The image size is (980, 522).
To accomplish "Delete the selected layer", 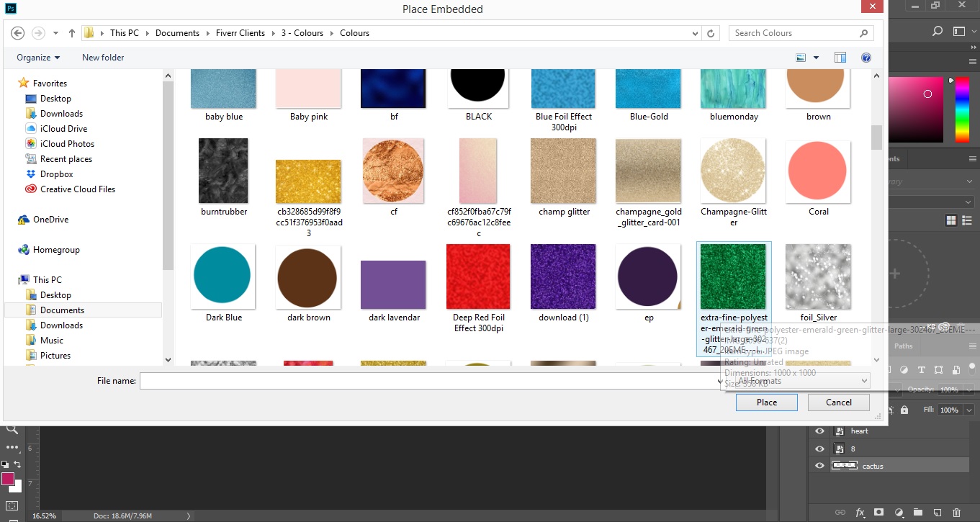I will tap(956, 513).
